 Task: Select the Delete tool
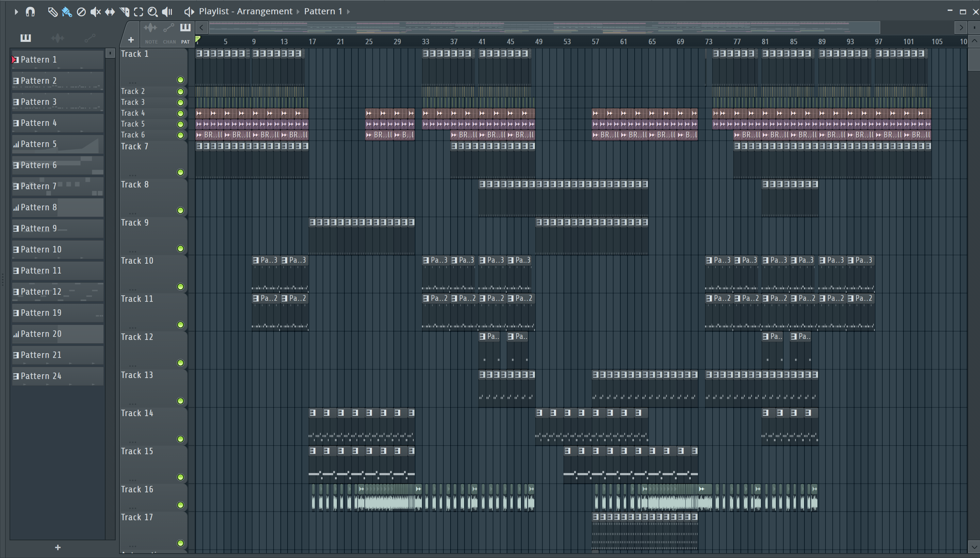click(81, 12)
